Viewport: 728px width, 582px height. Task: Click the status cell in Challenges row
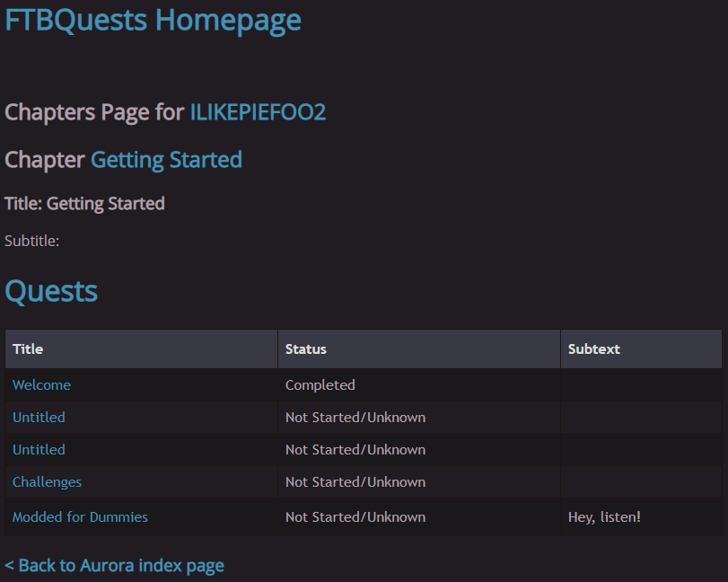355,481
